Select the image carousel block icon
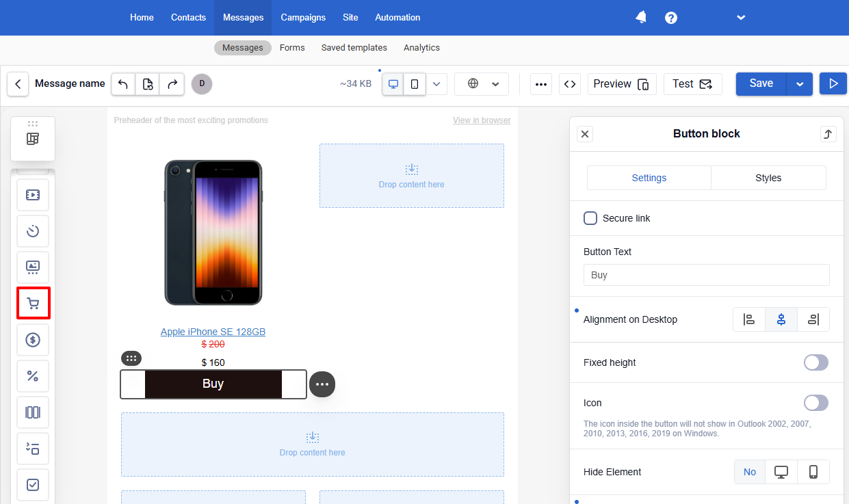 (x=33, y=267)
